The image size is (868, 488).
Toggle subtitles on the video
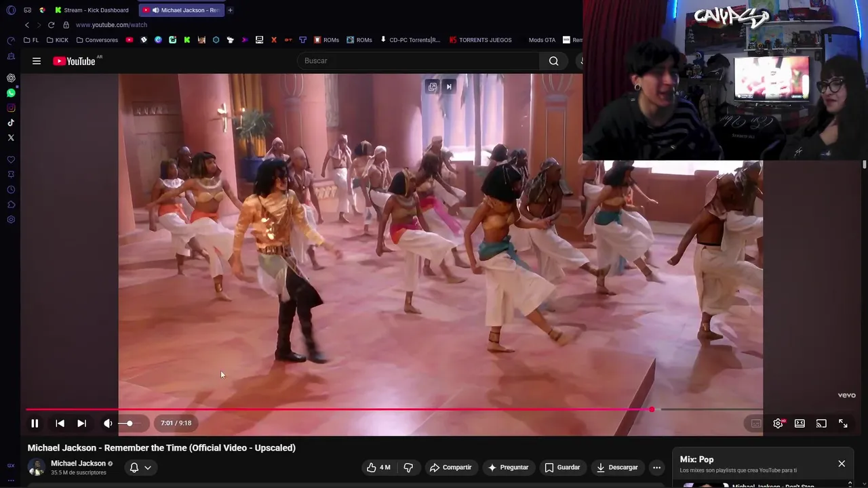point(756,424)
